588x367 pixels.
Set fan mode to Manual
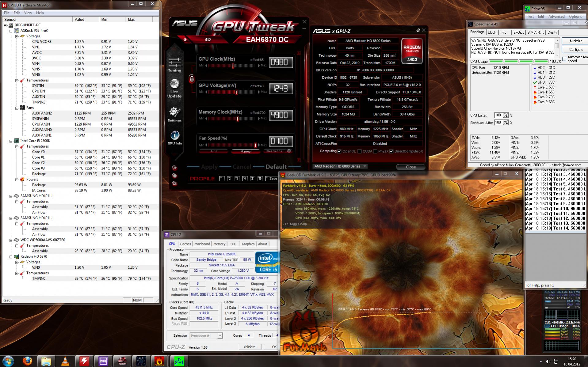coord(246,151)
